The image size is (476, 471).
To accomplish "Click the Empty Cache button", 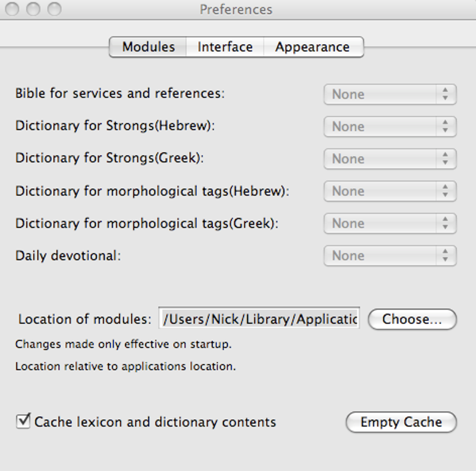I will [x=401, y=422].
